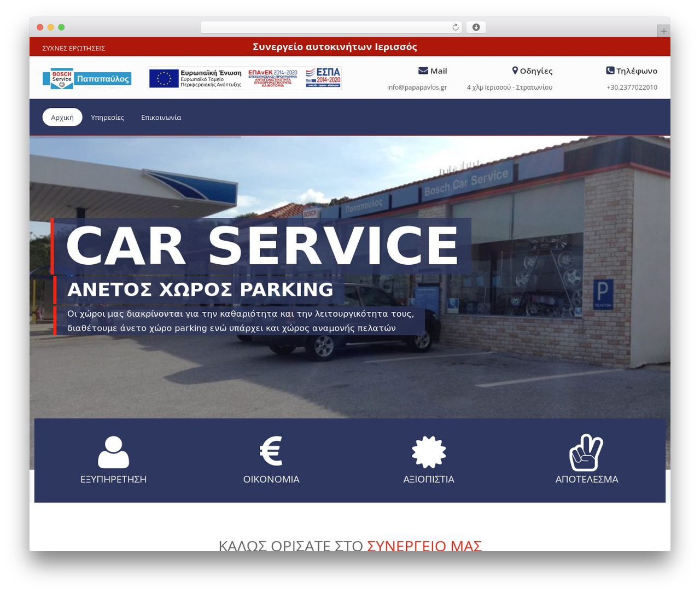Click the ΟΙΚΟΝΟΜΙΑ label
This screenshot has width=700, height=593.
pyautogui.click(x=271, y=479)
